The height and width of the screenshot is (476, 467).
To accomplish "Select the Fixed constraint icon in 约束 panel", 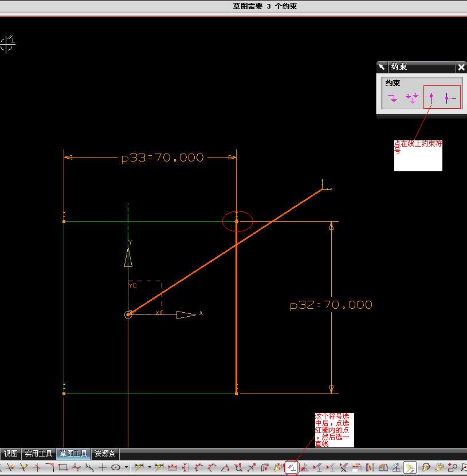I will [393, 98].
